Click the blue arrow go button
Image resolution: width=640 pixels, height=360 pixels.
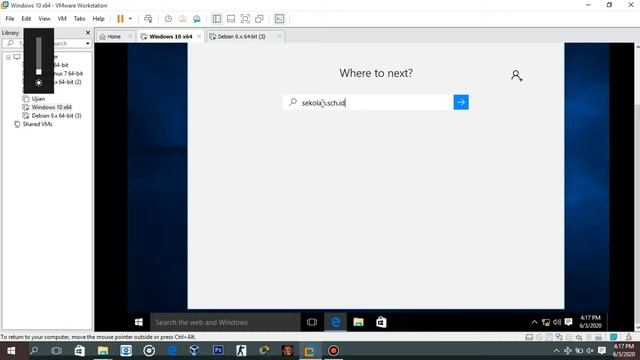461,102
